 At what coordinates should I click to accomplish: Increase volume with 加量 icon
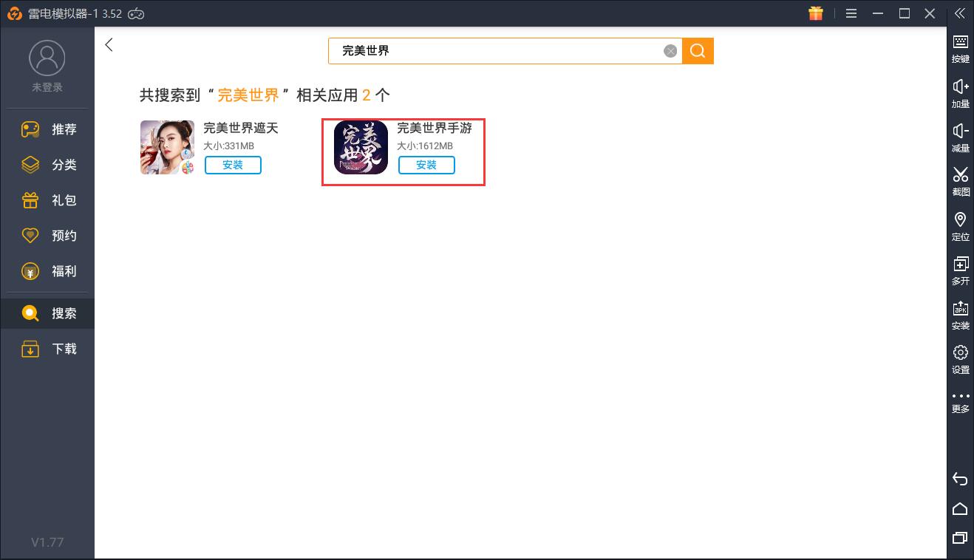coord(961,93)
